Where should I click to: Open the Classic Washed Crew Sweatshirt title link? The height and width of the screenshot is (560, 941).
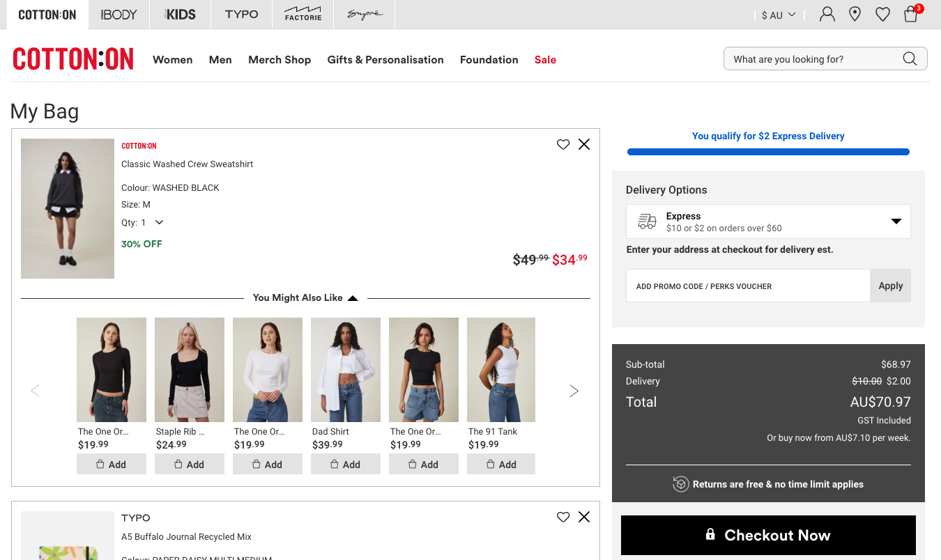pos(188,164)
